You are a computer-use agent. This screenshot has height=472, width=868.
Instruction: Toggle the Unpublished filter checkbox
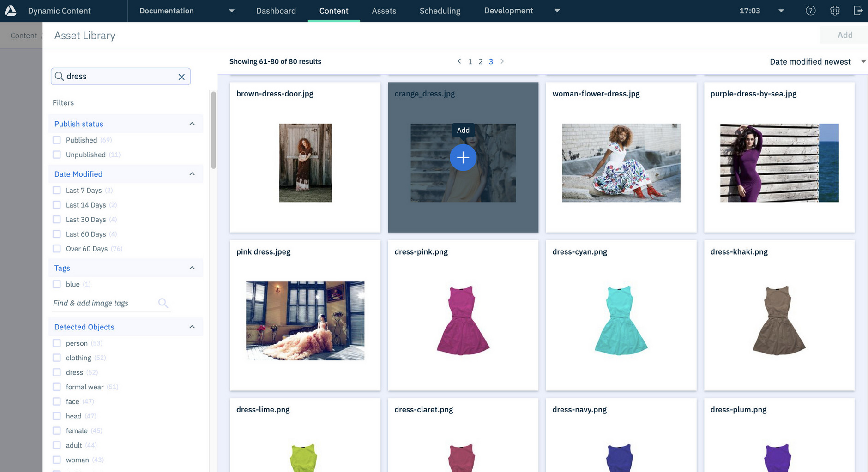(x=57, y=155)
